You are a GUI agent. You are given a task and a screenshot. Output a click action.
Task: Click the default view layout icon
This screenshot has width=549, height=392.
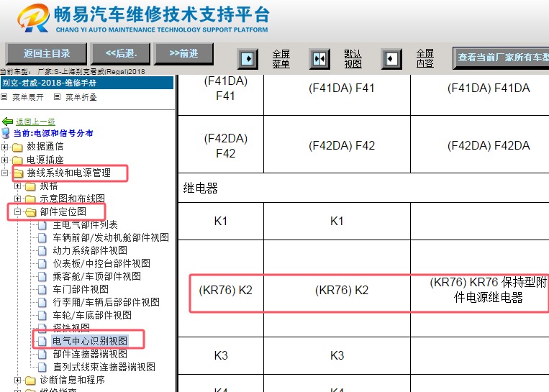[x=319, y=59]
